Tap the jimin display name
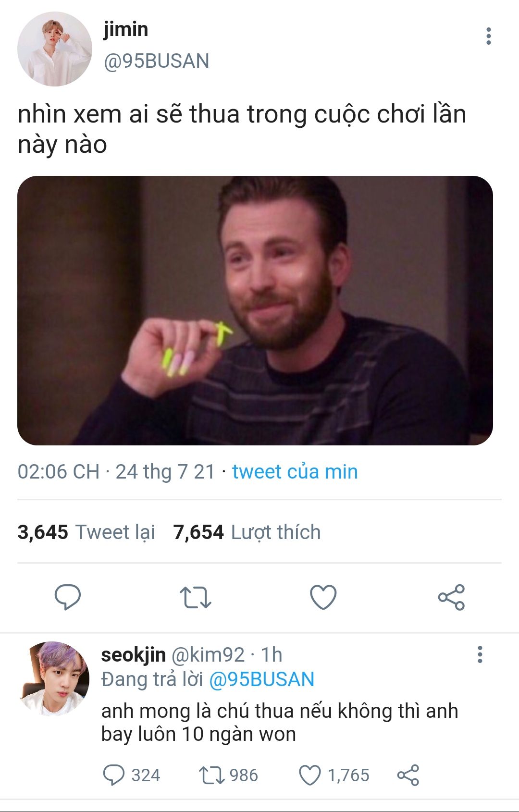 pos(126,29)
